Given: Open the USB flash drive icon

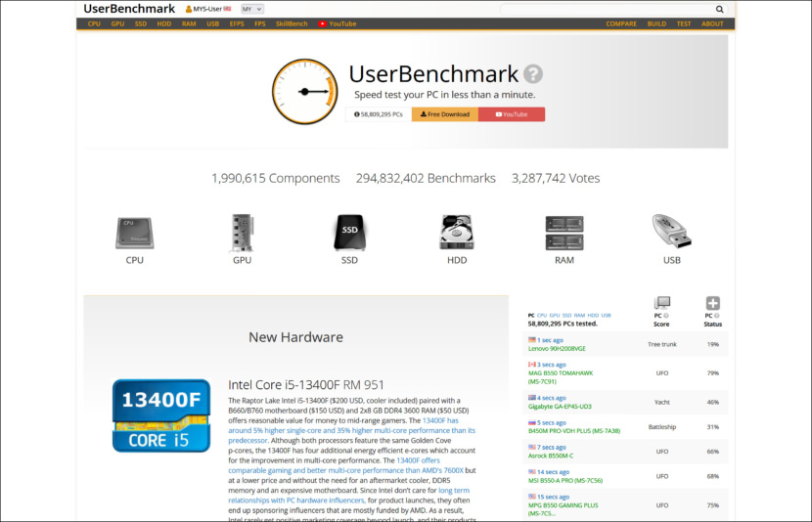Looking at the screenshot, I should coord(672,232).
